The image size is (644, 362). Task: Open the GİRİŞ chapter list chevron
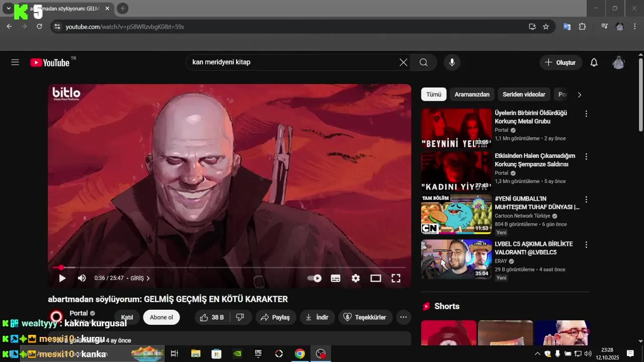click(x=148, y=278)
